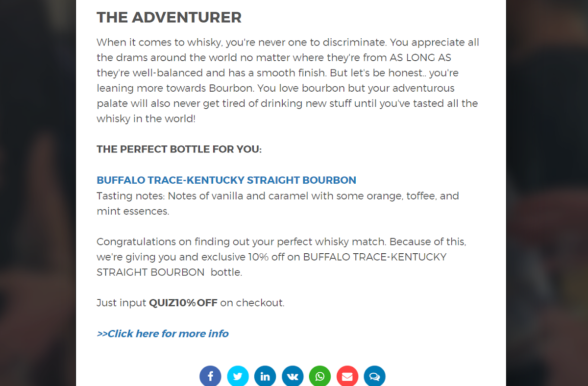Screen dimensions: 588x386
Task: Click the words "mint essences." in tasting notes
Action: click(133, 212)
